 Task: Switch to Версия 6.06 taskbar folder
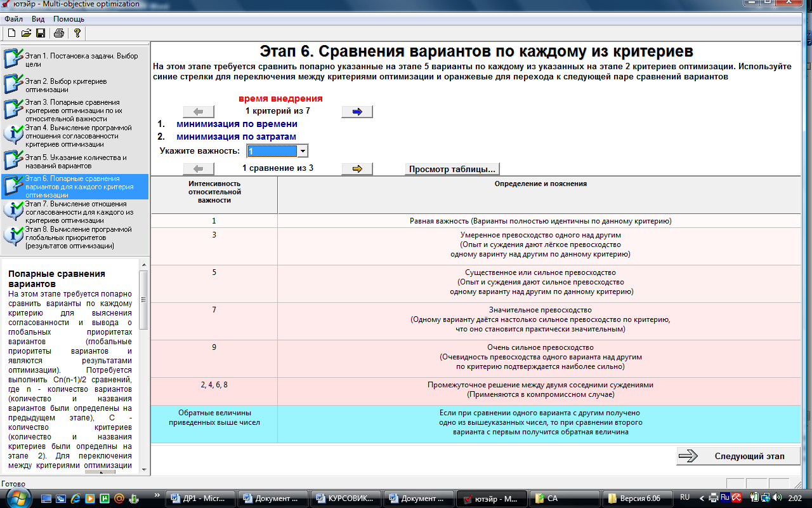[x=638, y=498]
